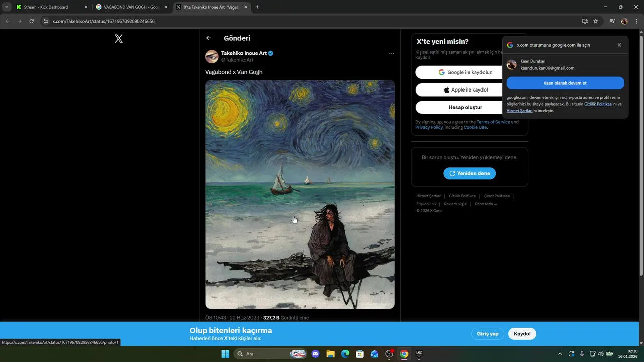Open the Terms of Service link

coord(493,122)
